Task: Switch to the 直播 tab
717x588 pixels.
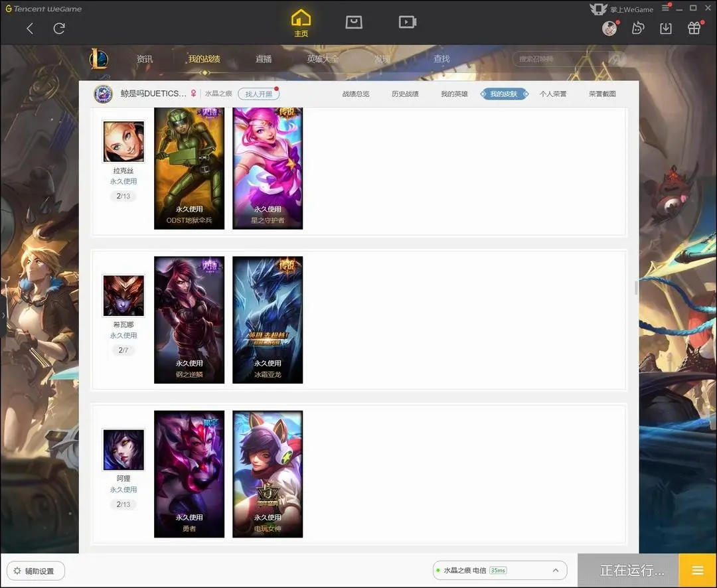Action: tap(264, 59)
